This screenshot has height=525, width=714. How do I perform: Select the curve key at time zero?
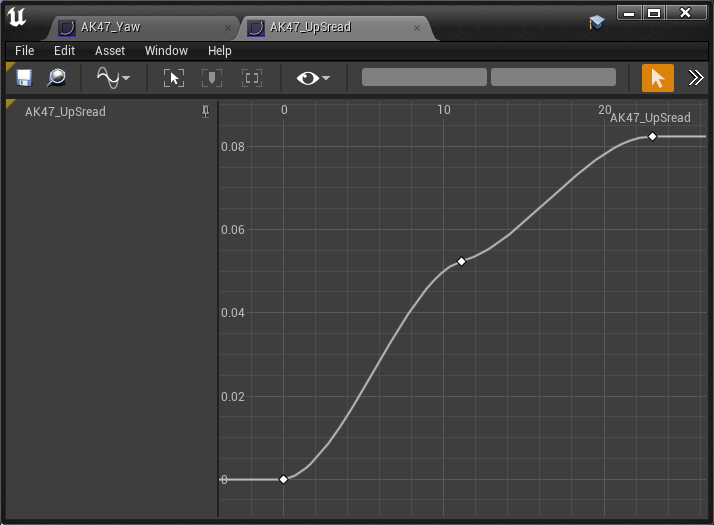pos(283,479)
